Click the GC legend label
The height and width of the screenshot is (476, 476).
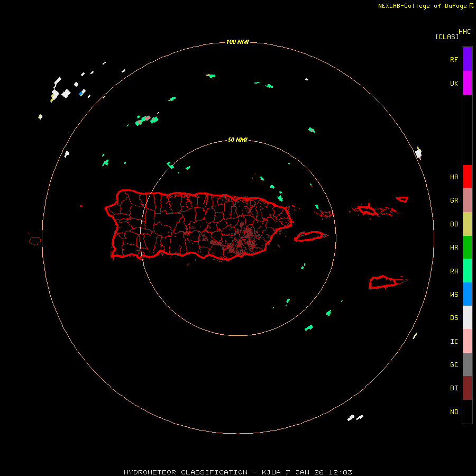(454, 365)
